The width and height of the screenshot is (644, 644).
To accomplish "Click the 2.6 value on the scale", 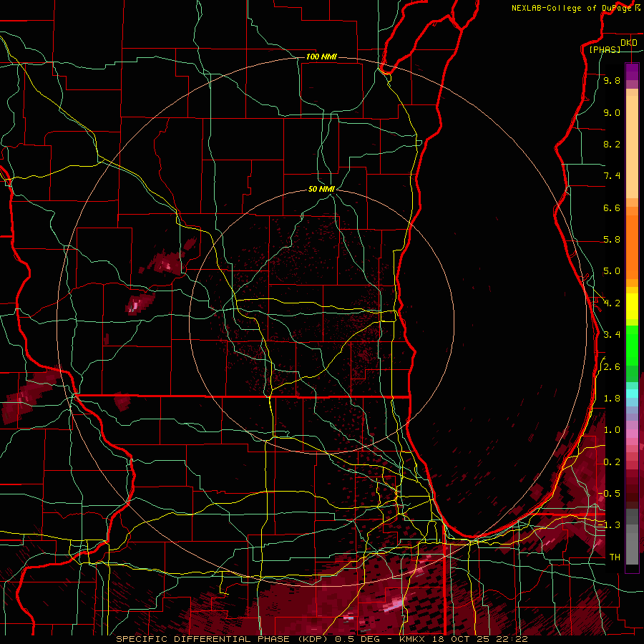I will point(612,367).
